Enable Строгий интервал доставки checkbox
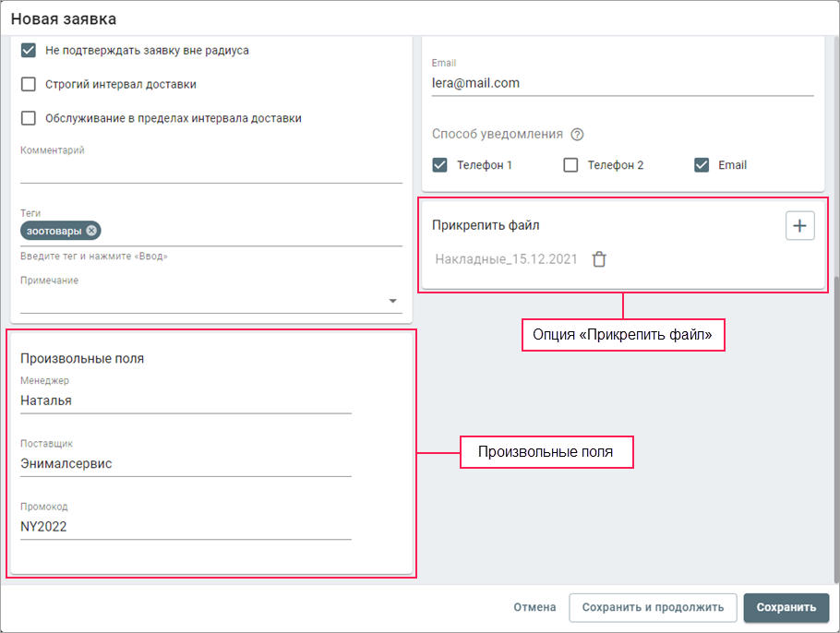Screen dimensions: 840x633 point(29,84)
